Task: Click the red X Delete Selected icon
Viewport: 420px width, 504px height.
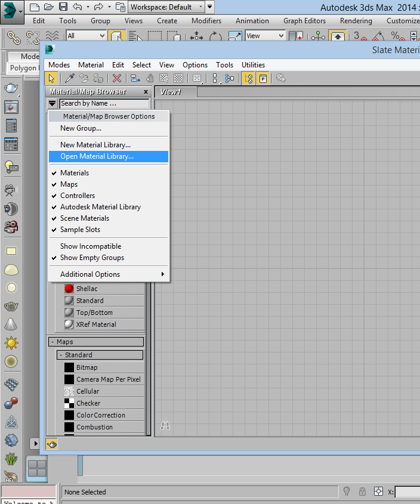Action: click(117, 78)
